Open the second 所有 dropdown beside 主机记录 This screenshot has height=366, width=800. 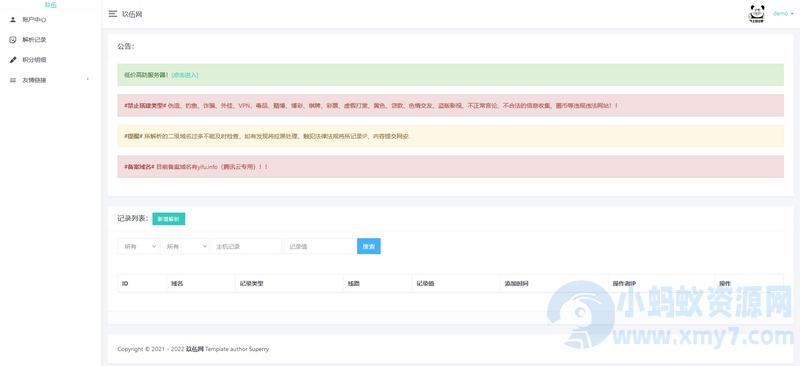point(185,246)
